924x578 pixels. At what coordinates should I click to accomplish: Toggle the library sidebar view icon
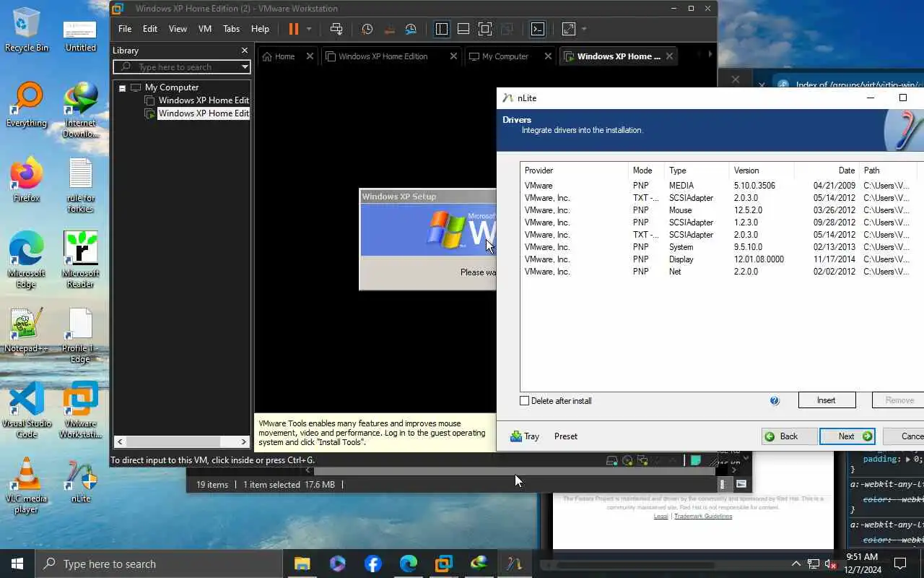coord(442,29)
